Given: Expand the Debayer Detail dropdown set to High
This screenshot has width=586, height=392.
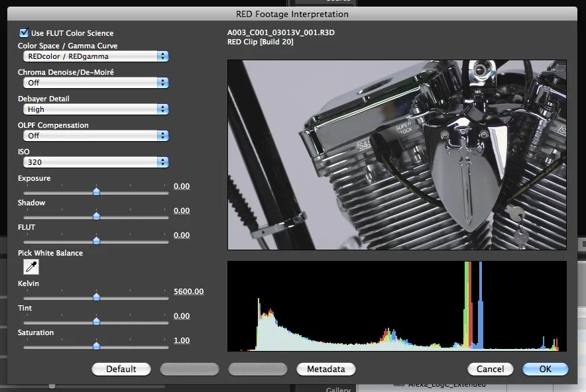Looking at the screenshot, I should (x=95, y=109).
